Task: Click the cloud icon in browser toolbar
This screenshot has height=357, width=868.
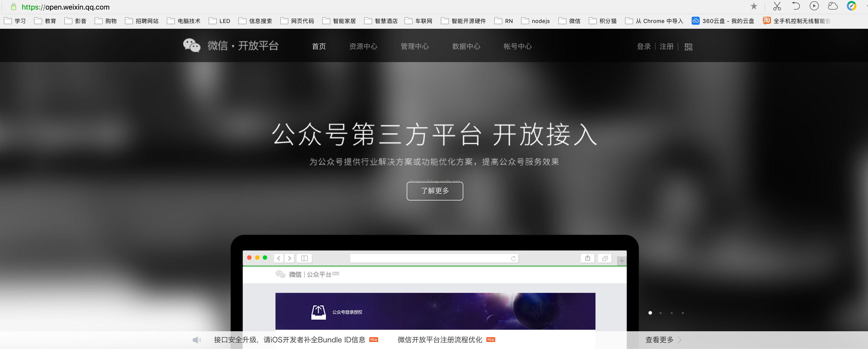Action: pyautogui.click(x=833, y=6)
